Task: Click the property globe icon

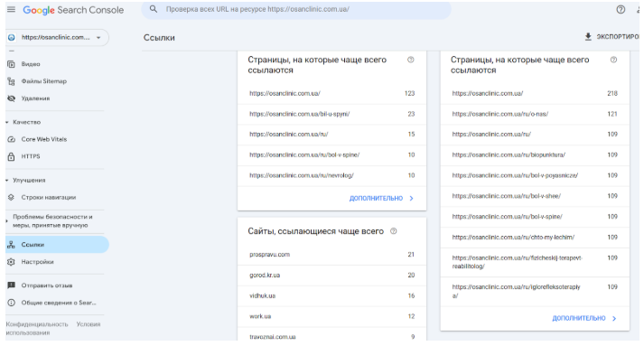Action: pyautogui.click(x=12, y=37)
